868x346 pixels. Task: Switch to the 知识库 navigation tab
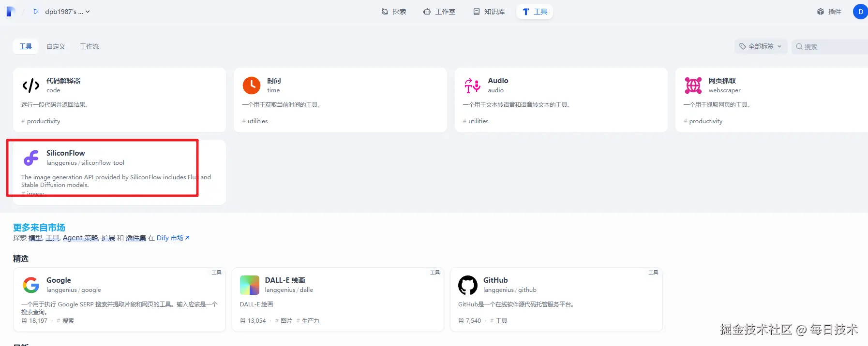(489, 12)
